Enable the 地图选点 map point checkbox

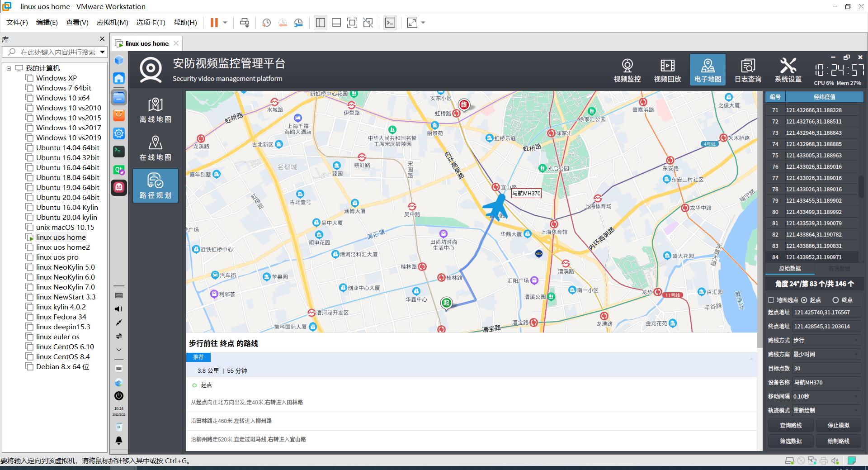[771, 300]
